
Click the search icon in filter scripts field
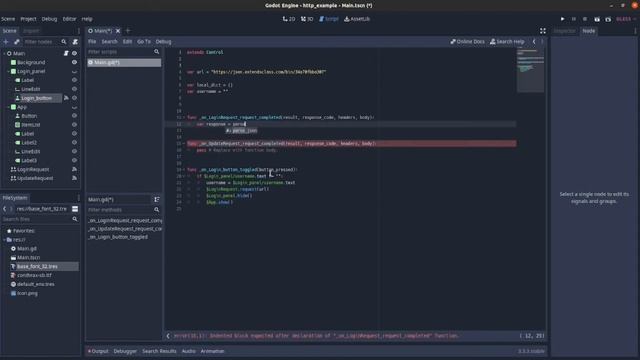coord(157,52)
